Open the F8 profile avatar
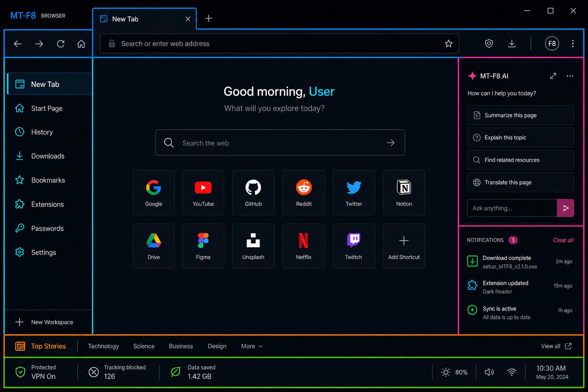The height and width of the screenshot is (392, 588). [552, 44]
